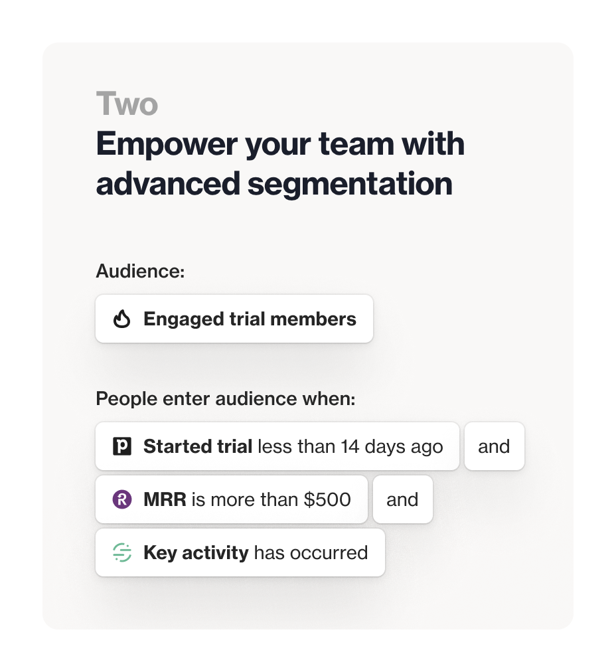Image resolution: width=616 pixels, height=672 pixels.
Task: Click the black Pipedrive 'p' icon
Action: click(121, 446)
